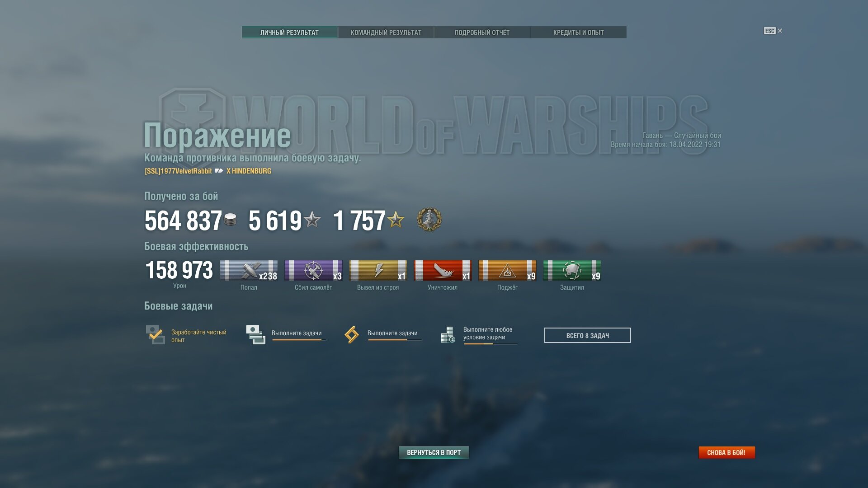Click the 'Попал' hits ribbon x238
Image resolution: width=868 pixels, height=488 pixels.
[x=249, y=270]
